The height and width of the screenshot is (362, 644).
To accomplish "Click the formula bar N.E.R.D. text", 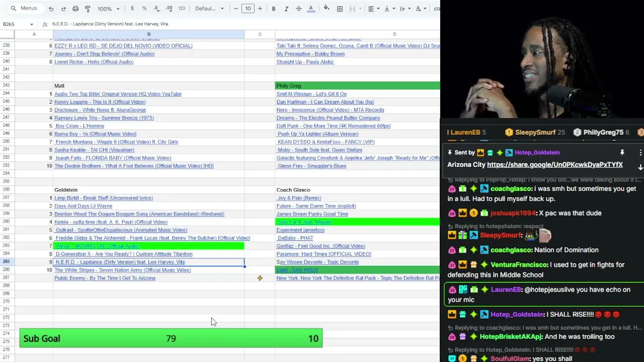I will 110,24.
